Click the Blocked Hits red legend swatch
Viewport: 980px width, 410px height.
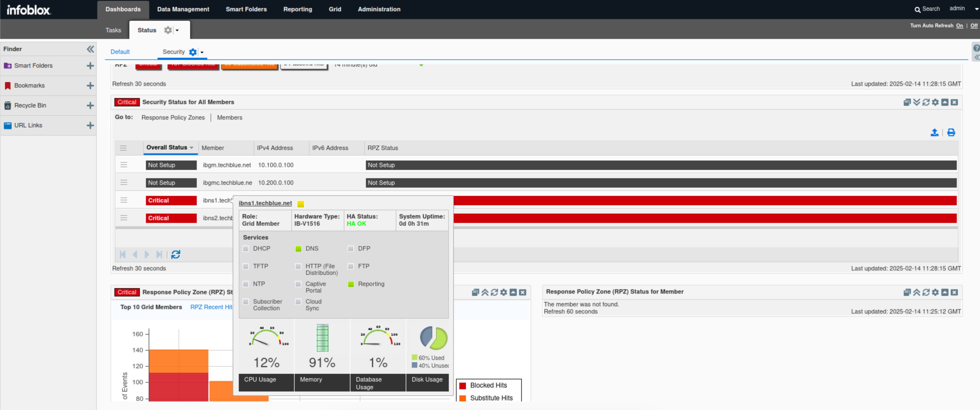(463, 386)
